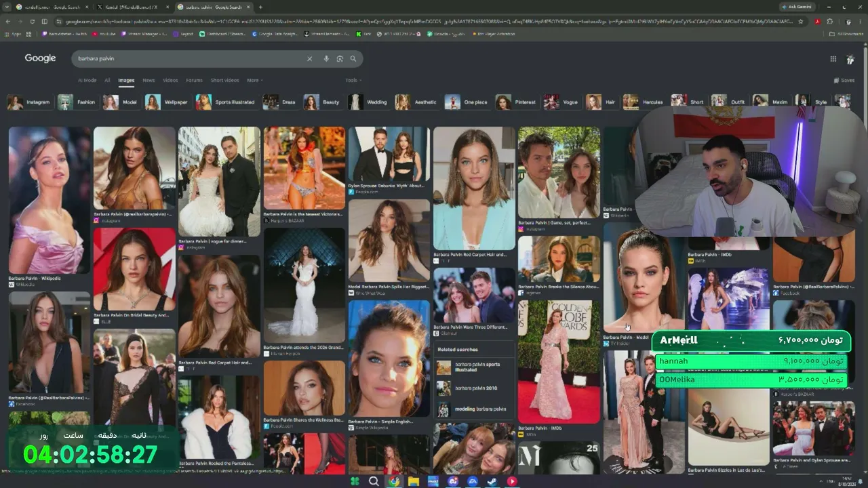868x488 pixels.
Task: Launch the EA app from the taskbar
Action: tap(473, 481)
